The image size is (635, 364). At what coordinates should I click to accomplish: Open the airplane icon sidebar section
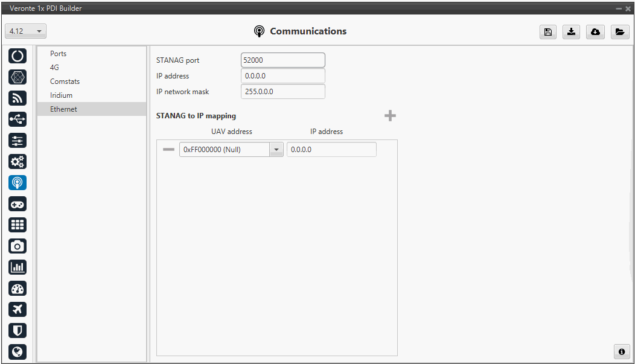[x=18, y=309]
